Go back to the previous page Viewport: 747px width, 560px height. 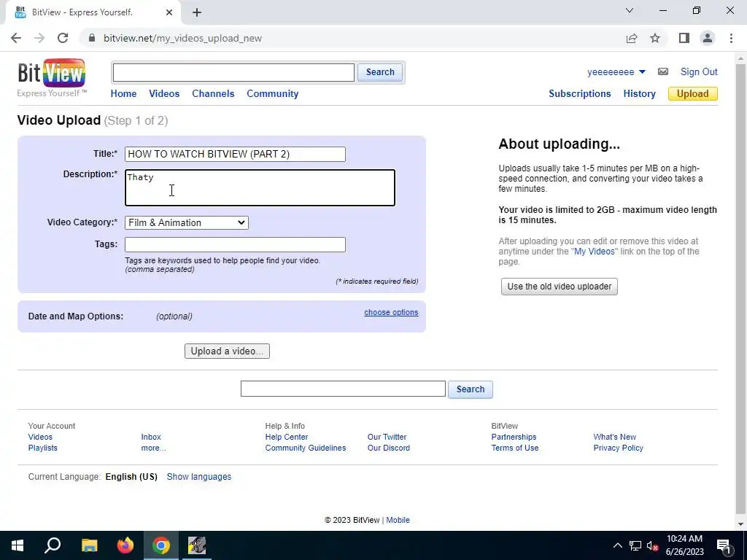[16, 38]
